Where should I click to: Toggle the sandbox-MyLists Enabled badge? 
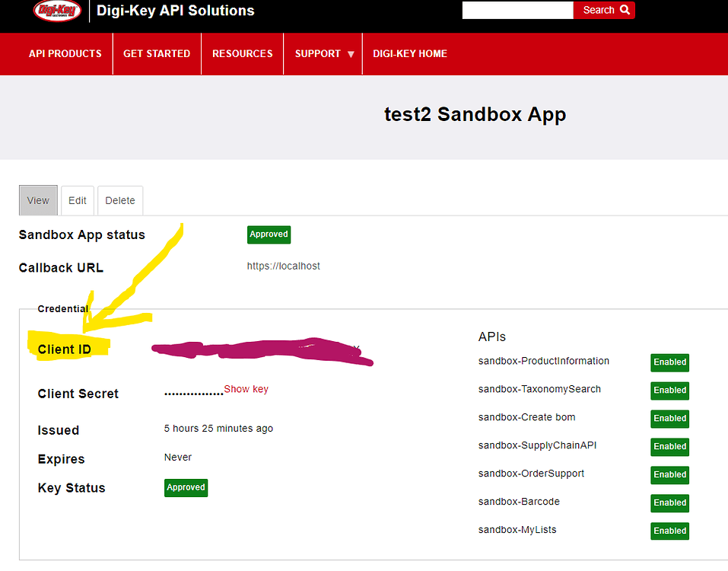pyautogui.click(x=669, y=531)
